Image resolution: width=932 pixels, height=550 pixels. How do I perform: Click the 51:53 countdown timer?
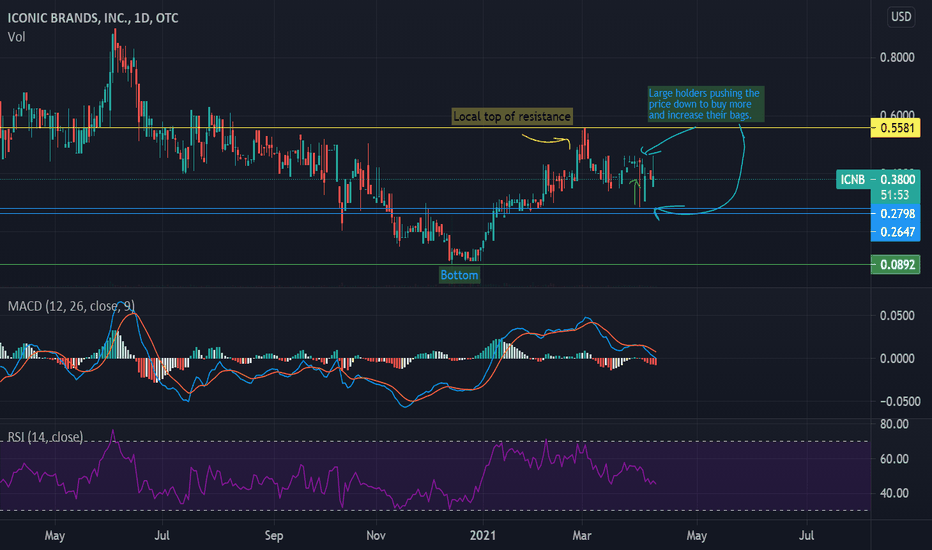pos(895,195)
